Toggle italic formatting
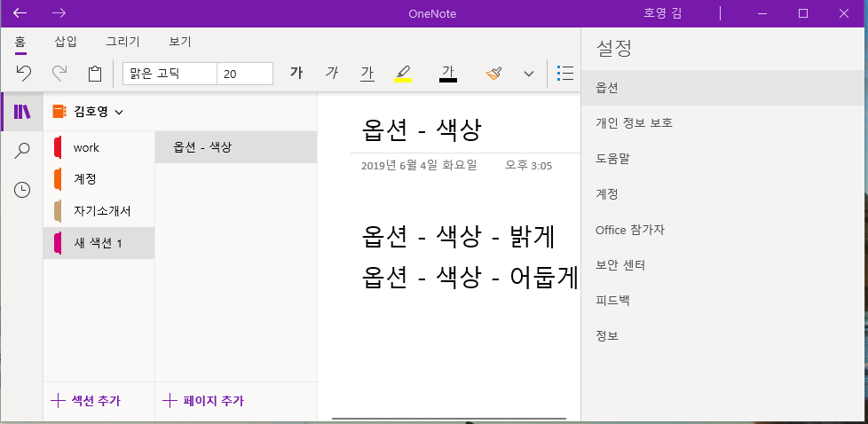This screenshot has width=868, height=424. [x=332, y=73]
